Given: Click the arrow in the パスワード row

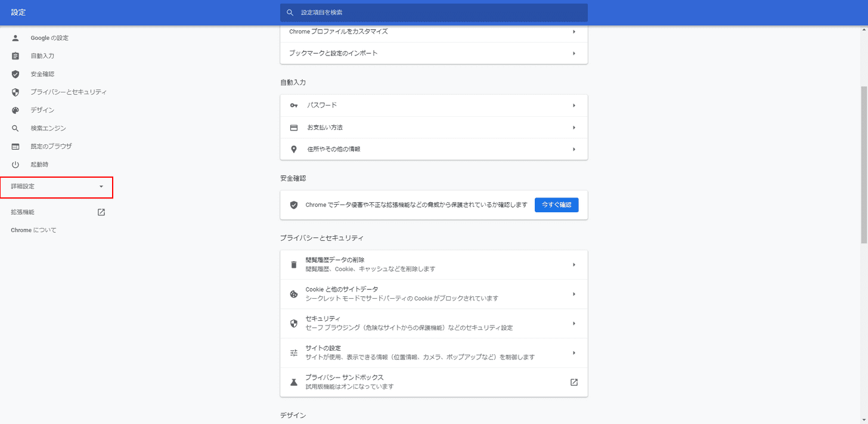Looking at the screenshot, I should 574,106.
